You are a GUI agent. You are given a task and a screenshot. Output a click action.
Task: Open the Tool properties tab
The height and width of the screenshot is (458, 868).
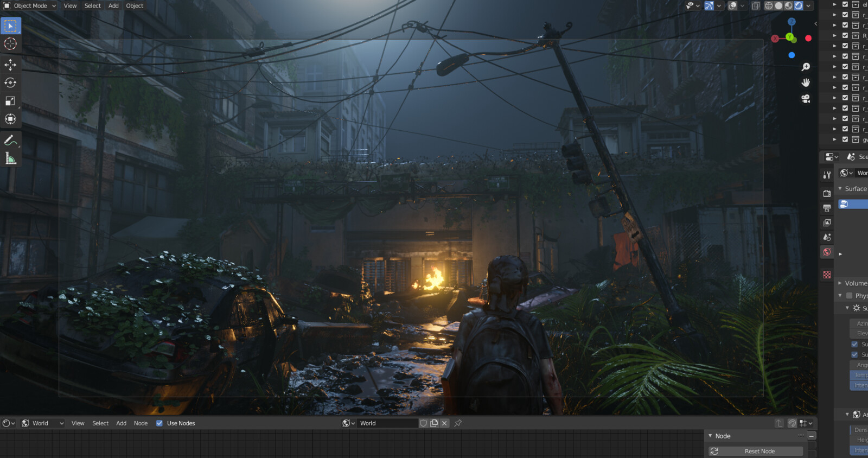[x=827, y=175]
